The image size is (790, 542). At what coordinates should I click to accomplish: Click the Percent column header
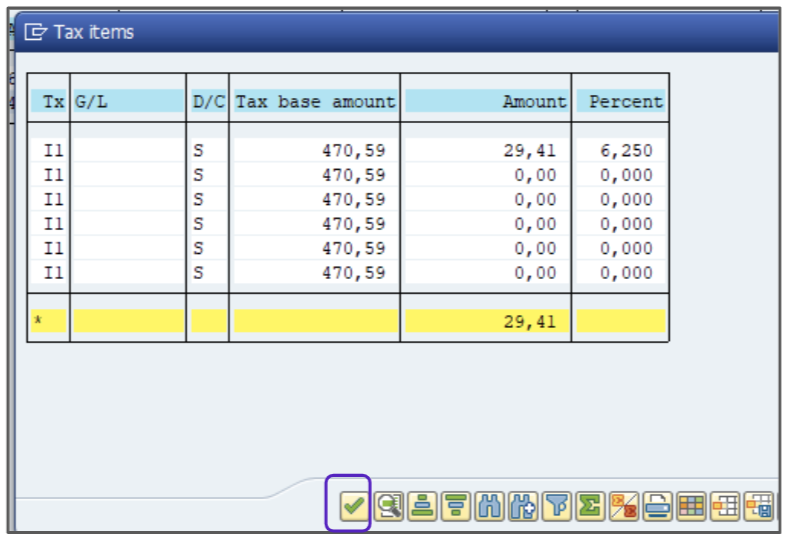[x=620, y=101]
